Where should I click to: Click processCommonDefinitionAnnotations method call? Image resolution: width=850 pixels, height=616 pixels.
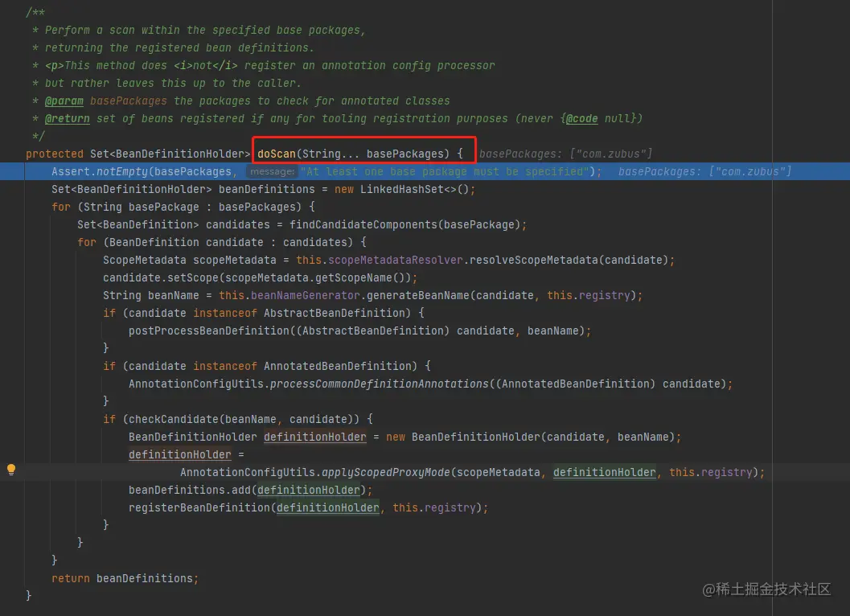[379, 384]
